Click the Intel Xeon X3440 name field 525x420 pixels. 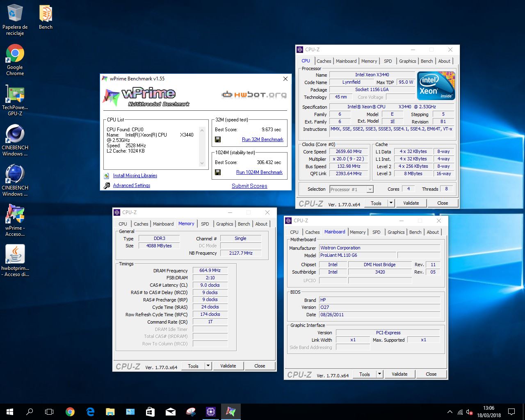tap(372, 75)
